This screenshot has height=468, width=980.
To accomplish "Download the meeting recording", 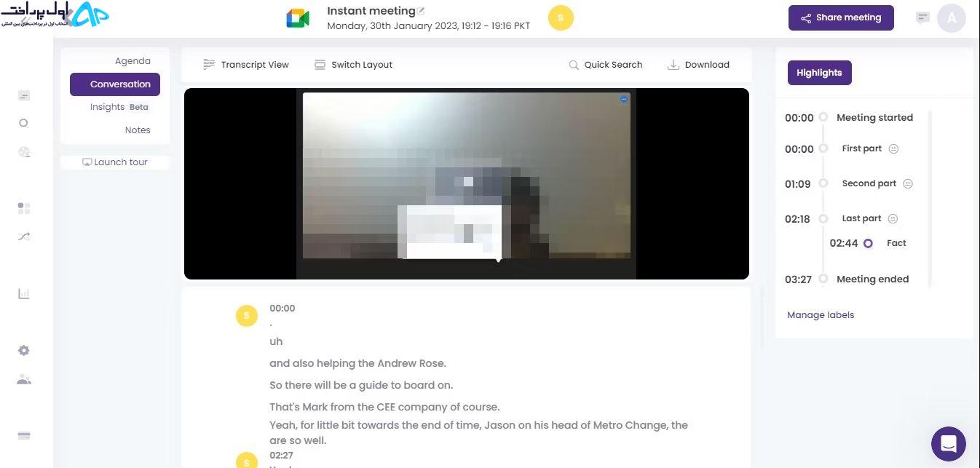I will [698, 65].
